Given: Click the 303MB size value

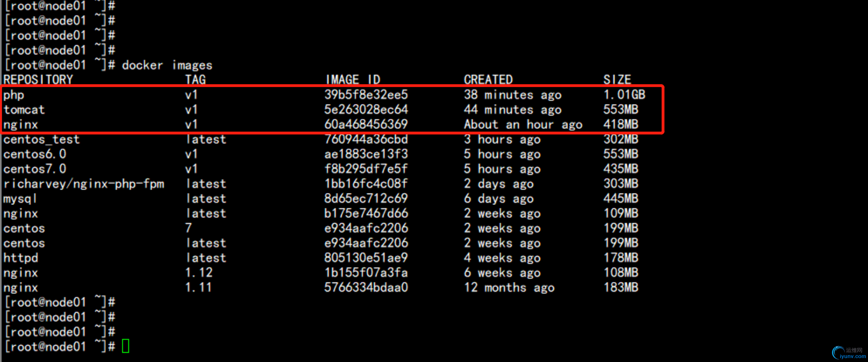Looking at the screenshot, I should (x=621, y=184).
